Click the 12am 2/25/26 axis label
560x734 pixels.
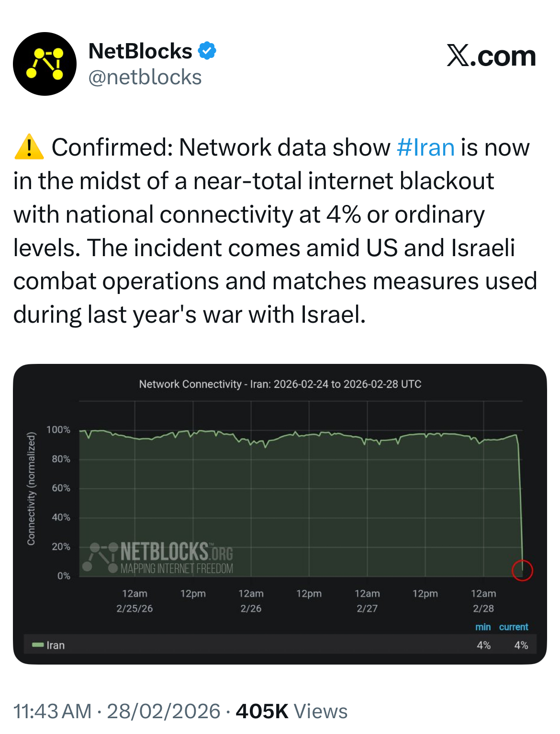click(x=134, y=600)
